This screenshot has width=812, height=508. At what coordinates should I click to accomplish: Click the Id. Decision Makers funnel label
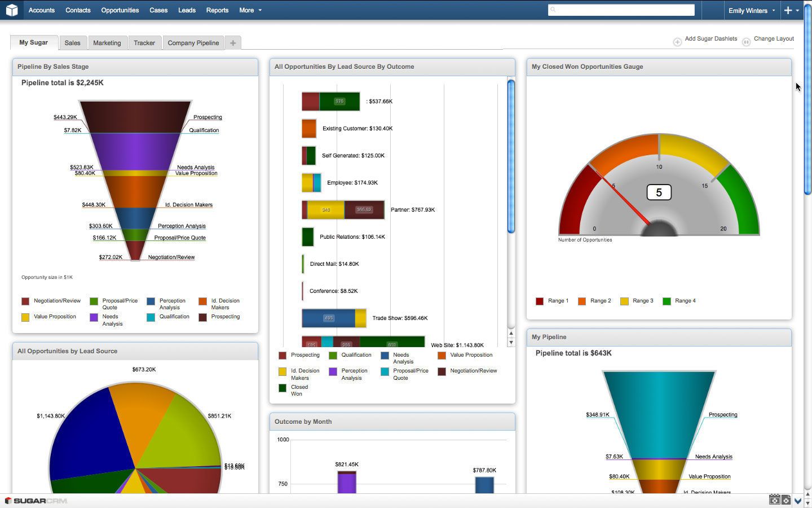click(x=189, y=205)
